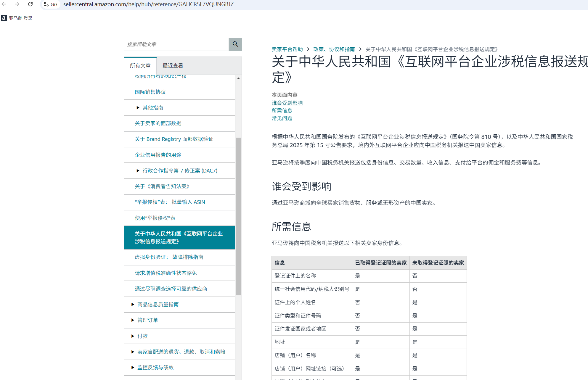Viewport: 588px width, 380px height.
Task: Expand the 商品信息质量指南 section
Action: click(x=133, y=305)
